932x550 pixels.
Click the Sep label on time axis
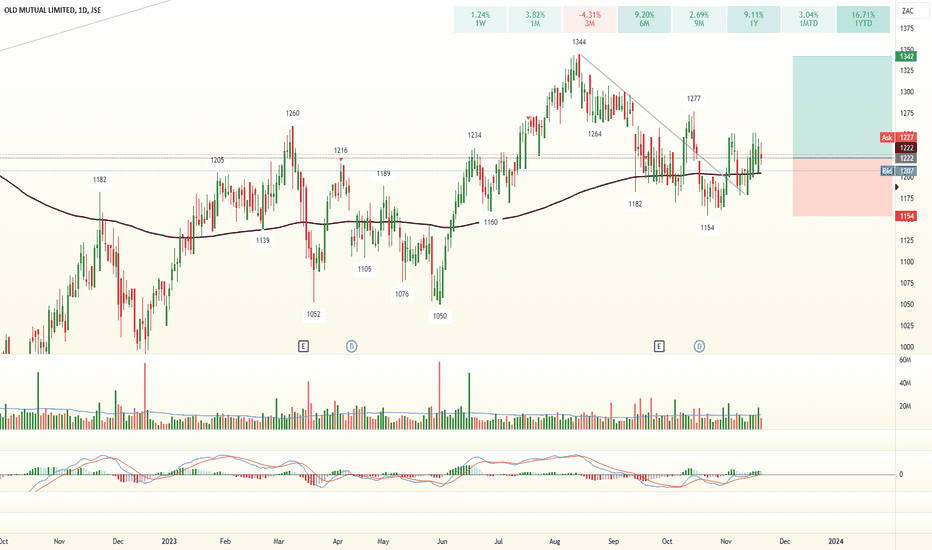coord(613,541)
